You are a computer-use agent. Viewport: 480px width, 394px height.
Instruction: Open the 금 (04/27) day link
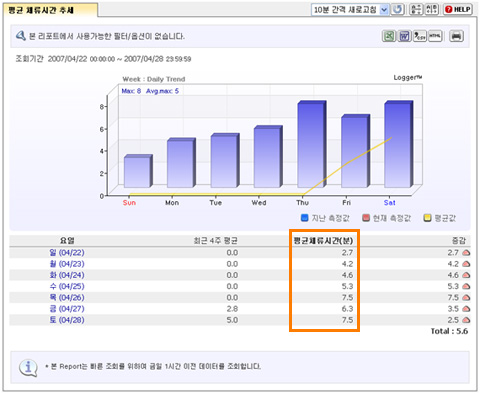click(67, 309)
